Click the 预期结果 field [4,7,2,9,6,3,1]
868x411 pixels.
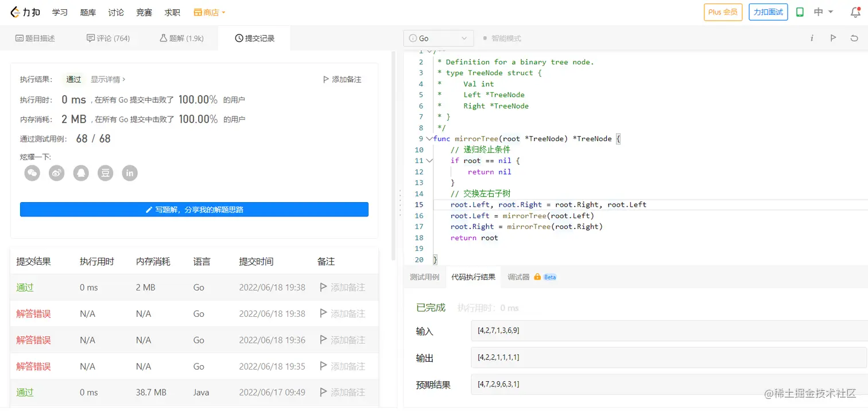pyautogui.click(x=668, y=383)
